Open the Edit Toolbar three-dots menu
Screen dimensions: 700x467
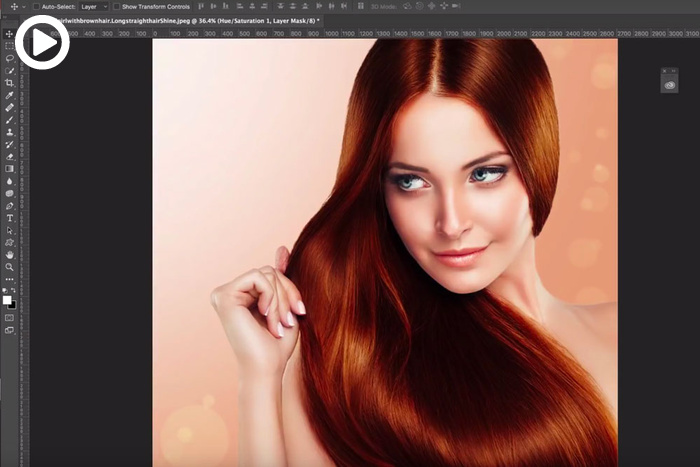pyautogui.click(x=9, y=279)
